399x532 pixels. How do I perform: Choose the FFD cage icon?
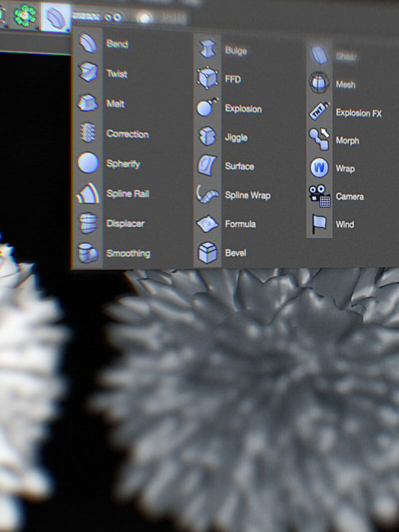coord(207,78)
